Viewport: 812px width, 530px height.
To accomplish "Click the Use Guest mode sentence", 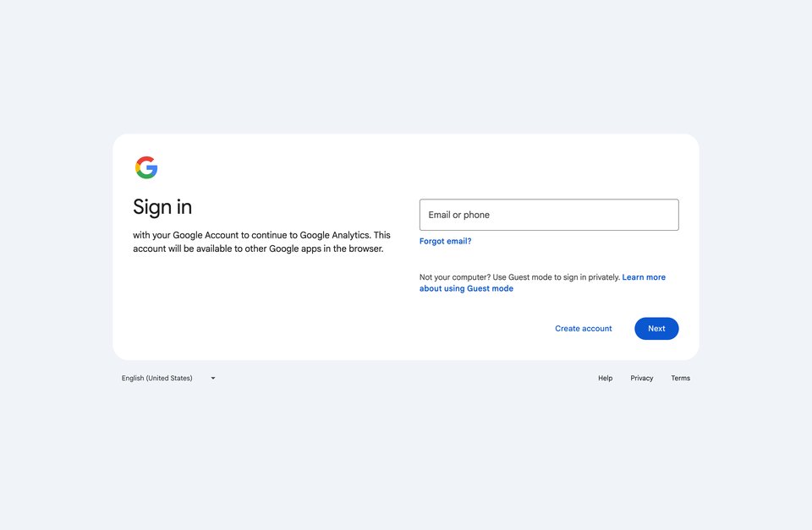I will pos(557,277).
